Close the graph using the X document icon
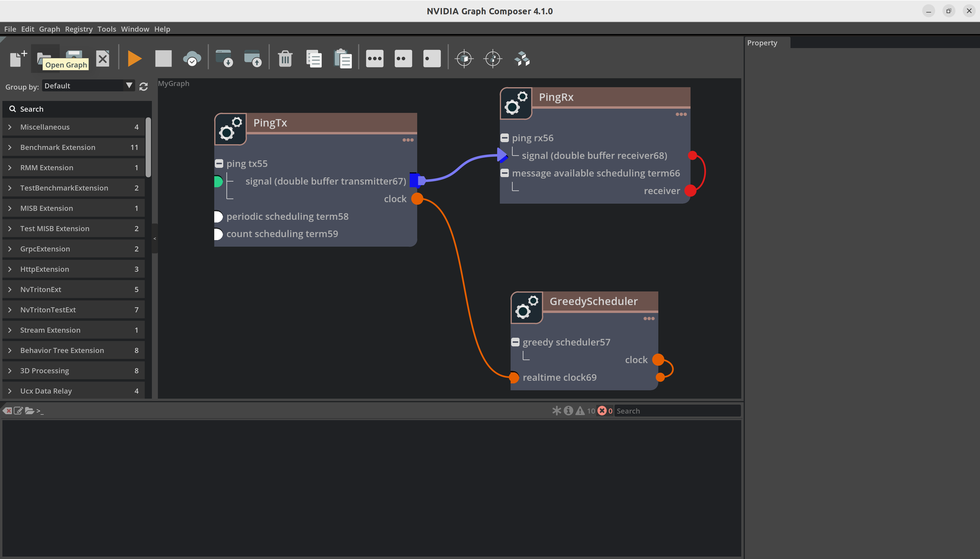 click(x=102, y=59)
